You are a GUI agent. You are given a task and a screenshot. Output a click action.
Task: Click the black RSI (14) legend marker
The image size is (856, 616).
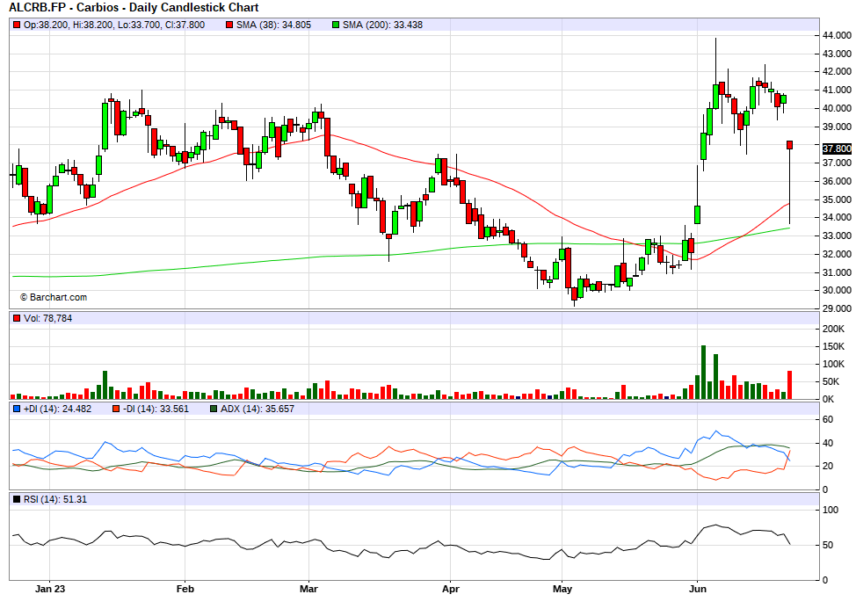(17, 499)
